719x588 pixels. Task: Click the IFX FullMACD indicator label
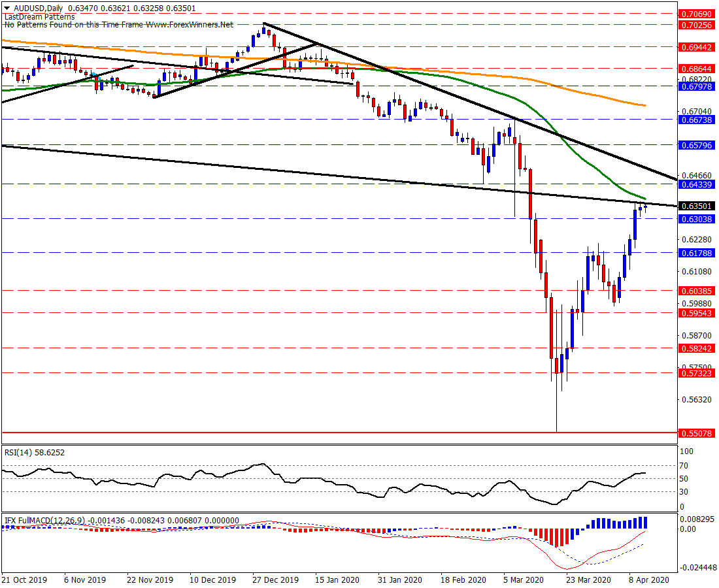pyautogui.click(x=27, y=520)
